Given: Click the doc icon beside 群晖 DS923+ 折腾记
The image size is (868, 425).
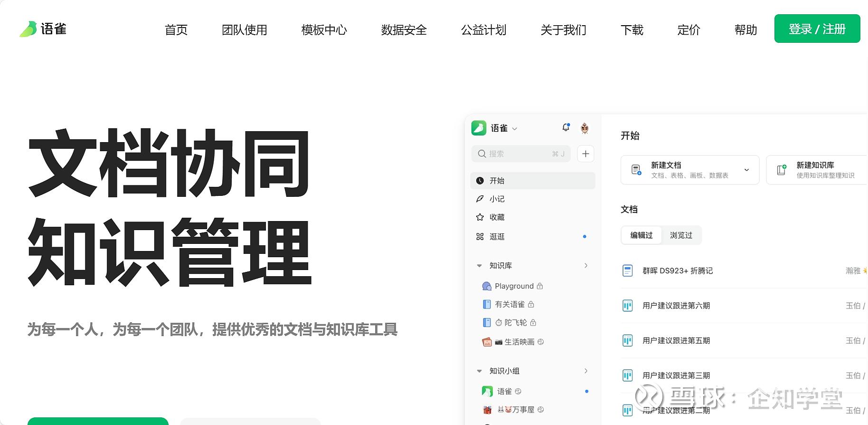Looking at the screenshot, I should click(628, 271).
